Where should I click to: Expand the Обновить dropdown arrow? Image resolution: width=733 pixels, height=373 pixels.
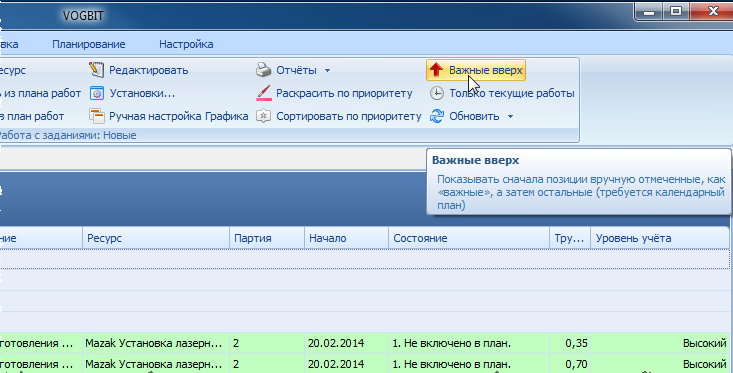click(x=510, y=116)
